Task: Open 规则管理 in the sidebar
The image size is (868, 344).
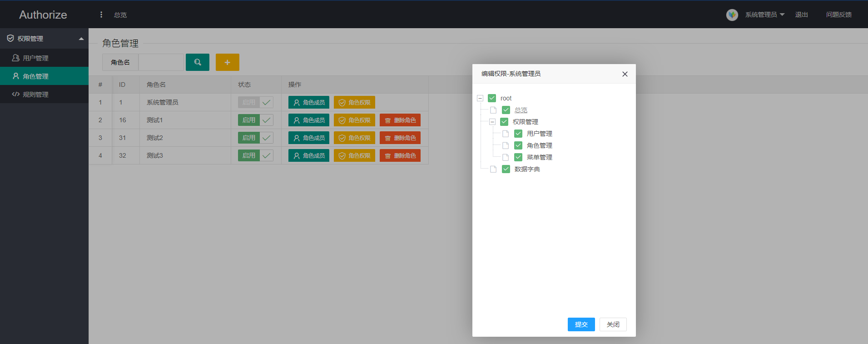Action: pos(44,94)
